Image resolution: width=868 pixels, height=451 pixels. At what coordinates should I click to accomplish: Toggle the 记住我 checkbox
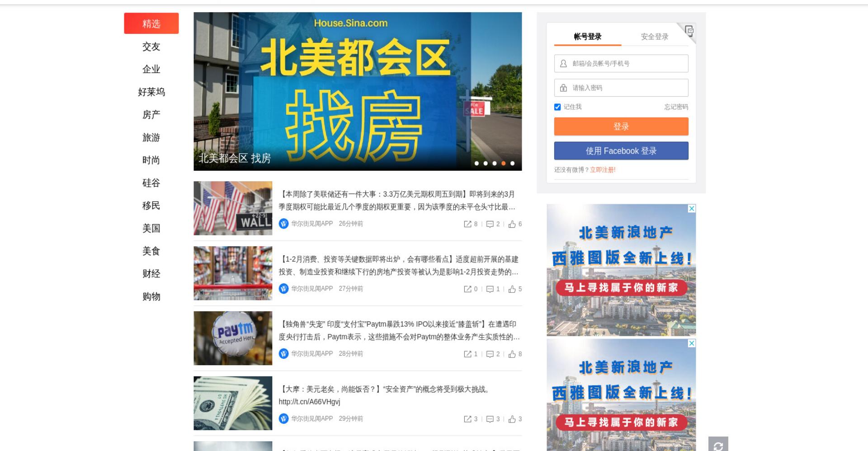[557, 107]
